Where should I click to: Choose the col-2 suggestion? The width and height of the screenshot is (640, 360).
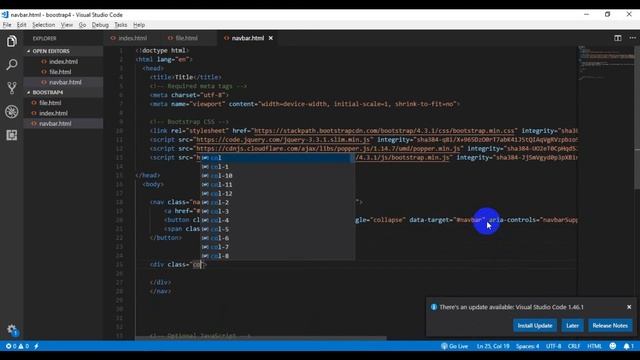point(277,202)
